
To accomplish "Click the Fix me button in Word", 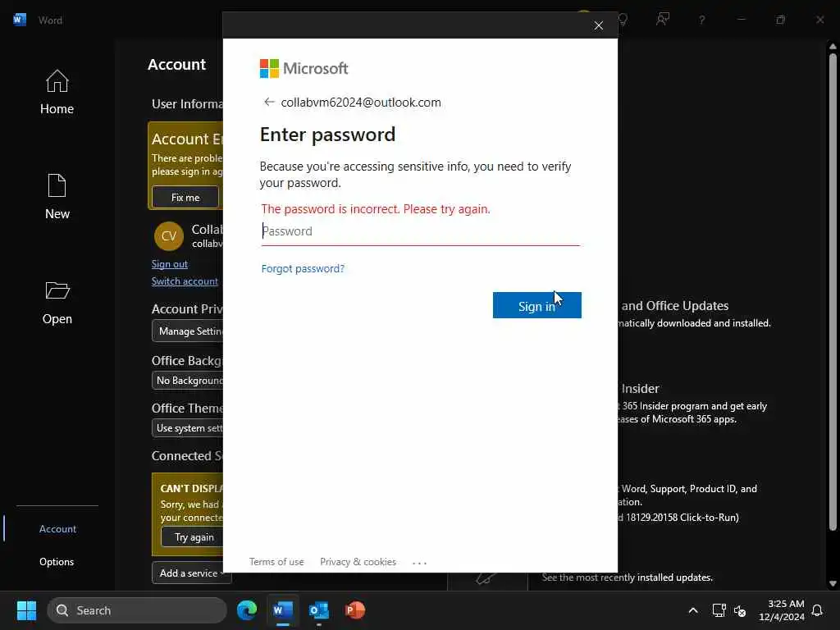I will click(185, 197).
